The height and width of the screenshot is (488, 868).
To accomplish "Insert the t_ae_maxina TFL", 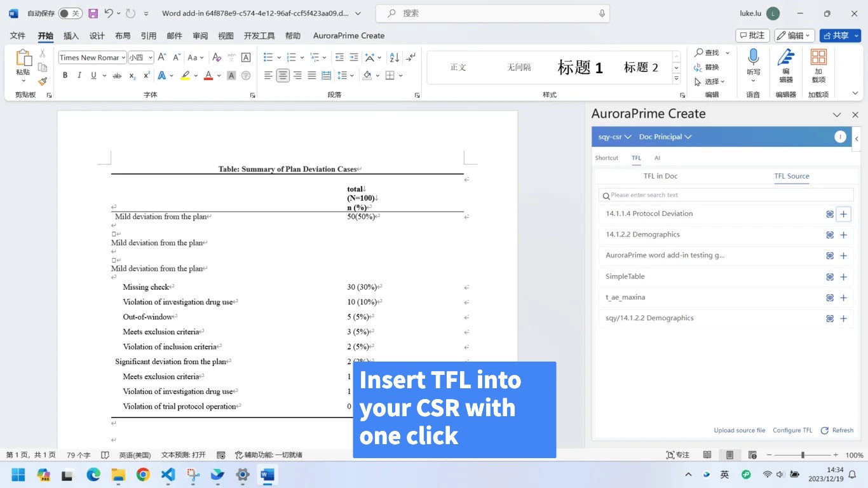I will pyautogui.click(x=843, y=298).
